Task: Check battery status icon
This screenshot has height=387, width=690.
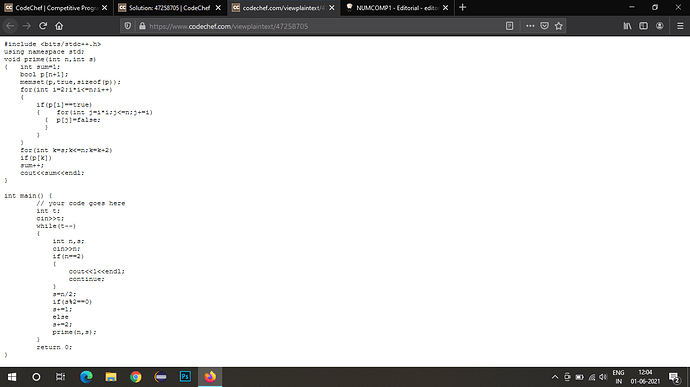Action: click(x=580, y=377)
